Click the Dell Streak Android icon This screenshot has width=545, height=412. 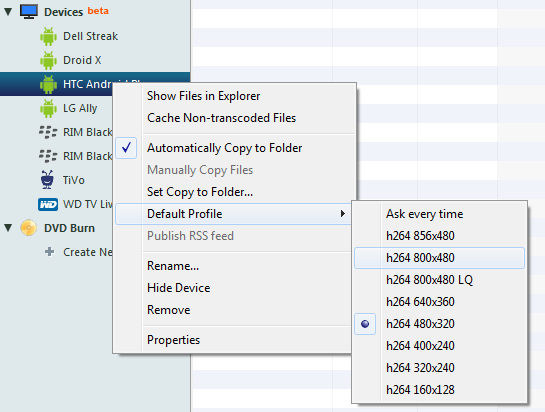point(48,36)
